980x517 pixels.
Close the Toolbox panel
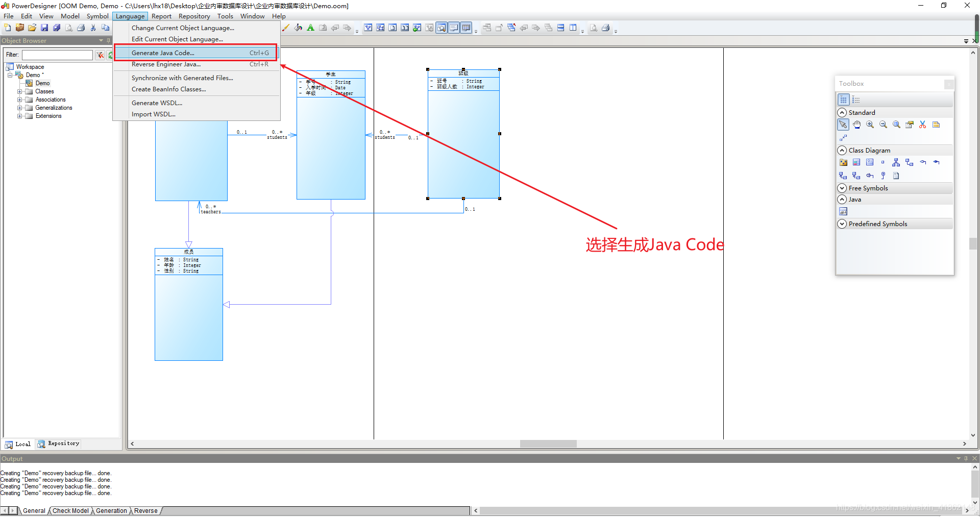point(949,84)
